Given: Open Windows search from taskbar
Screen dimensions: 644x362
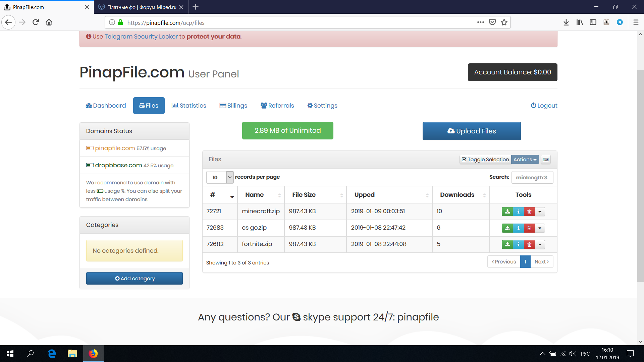Looking at the screenshot, I should point(31,354).
